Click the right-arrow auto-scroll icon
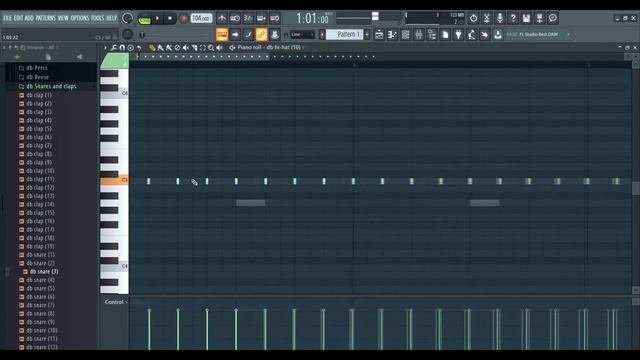640x360 pixels. (x=235, y=34)
